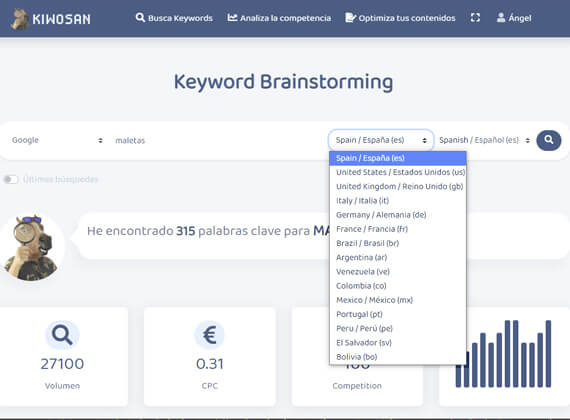Viewport: 570px width, 420px height.
Task: Pick Argentina (ar) from the list
Action: coord(398,257)
